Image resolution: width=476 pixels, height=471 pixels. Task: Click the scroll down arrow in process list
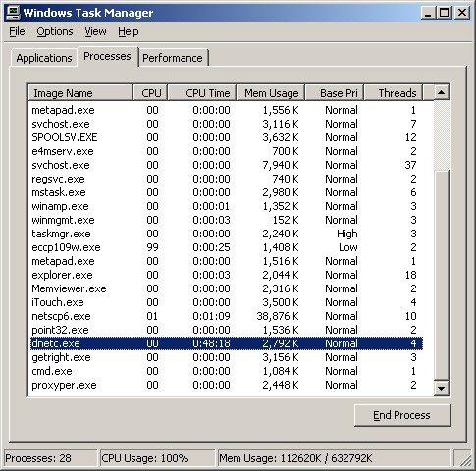[x=441, y=388]
